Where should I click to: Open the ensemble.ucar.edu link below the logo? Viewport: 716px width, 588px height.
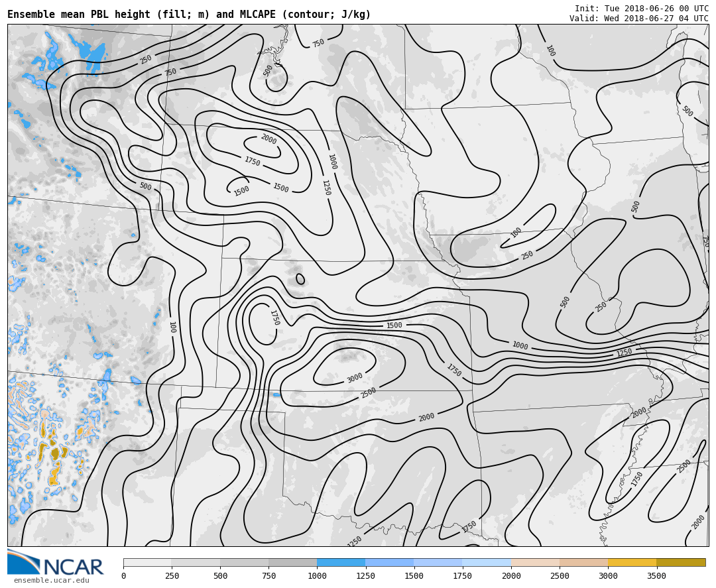(x=52, y=581)
